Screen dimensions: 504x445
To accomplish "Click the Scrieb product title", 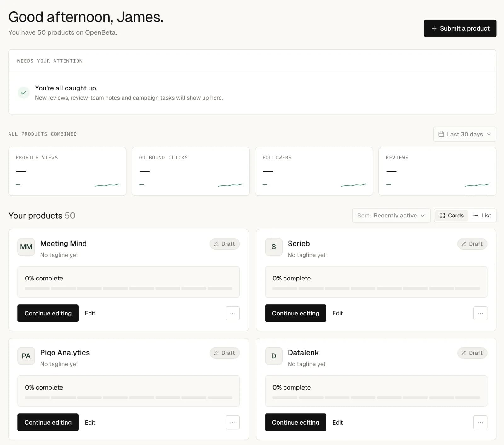I will (x=299, y=244).
